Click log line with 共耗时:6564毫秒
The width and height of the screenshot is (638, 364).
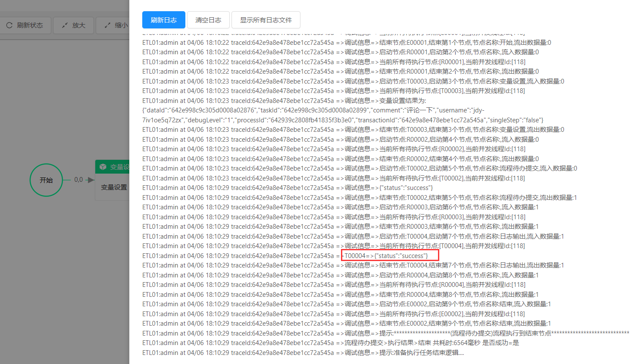[x=331, y=343]
